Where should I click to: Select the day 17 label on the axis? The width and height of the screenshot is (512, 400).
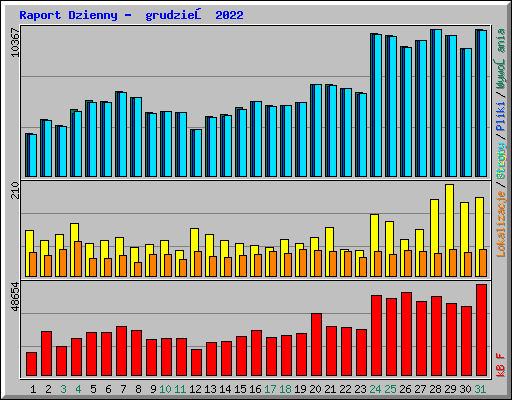point(270,389)
